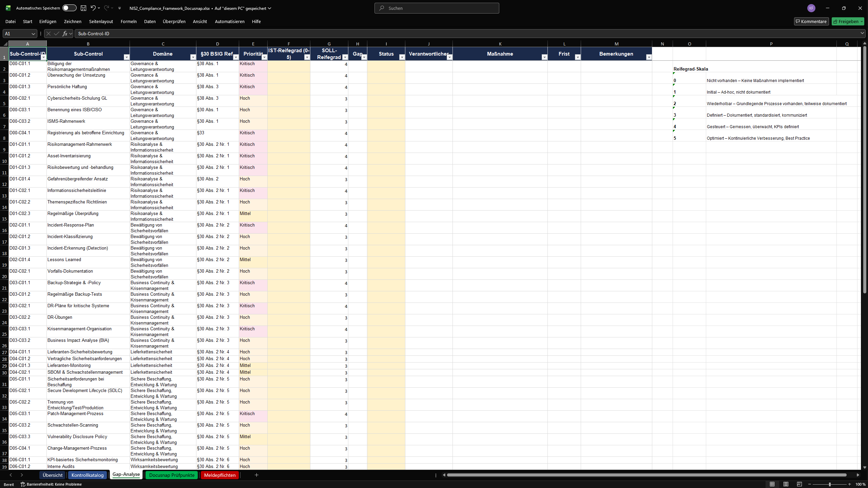Click the zoom level slider
Viewport: 868px width, 488px height.
(830, 484)
